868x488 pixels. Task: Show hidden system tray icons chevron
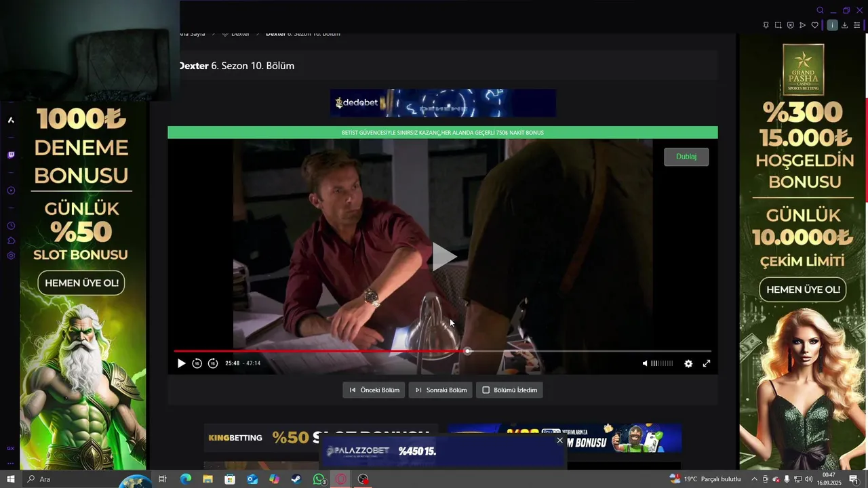click(x=754, y=479)
